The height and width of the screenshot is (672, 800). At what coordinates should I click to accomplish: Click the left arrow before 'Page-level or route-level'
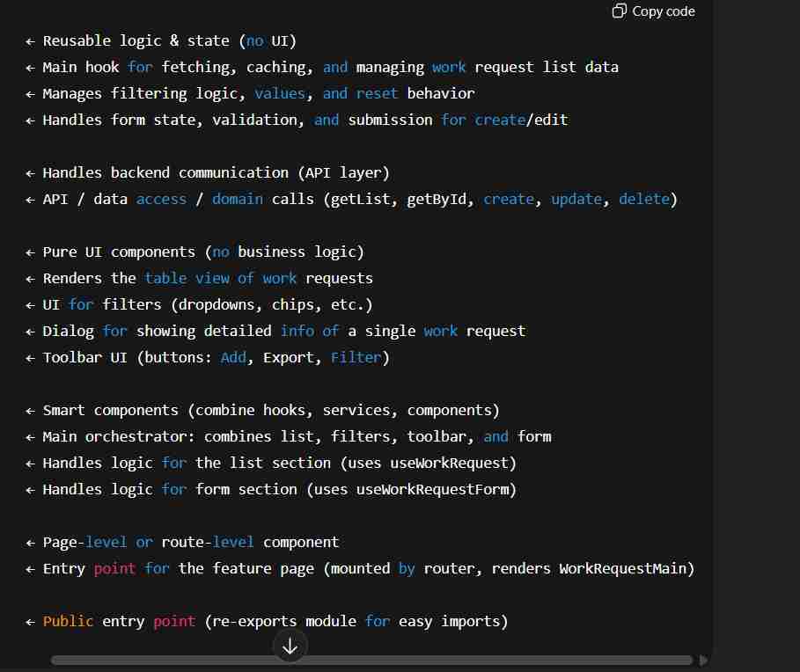(30, 542)
